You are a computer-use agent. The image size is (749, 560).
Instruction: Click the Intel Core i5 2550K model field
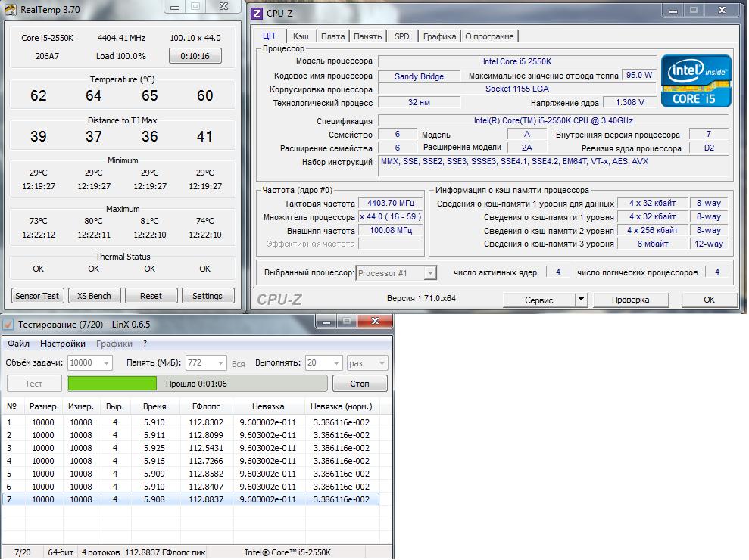pyautogui.click(x=517, y=61)
